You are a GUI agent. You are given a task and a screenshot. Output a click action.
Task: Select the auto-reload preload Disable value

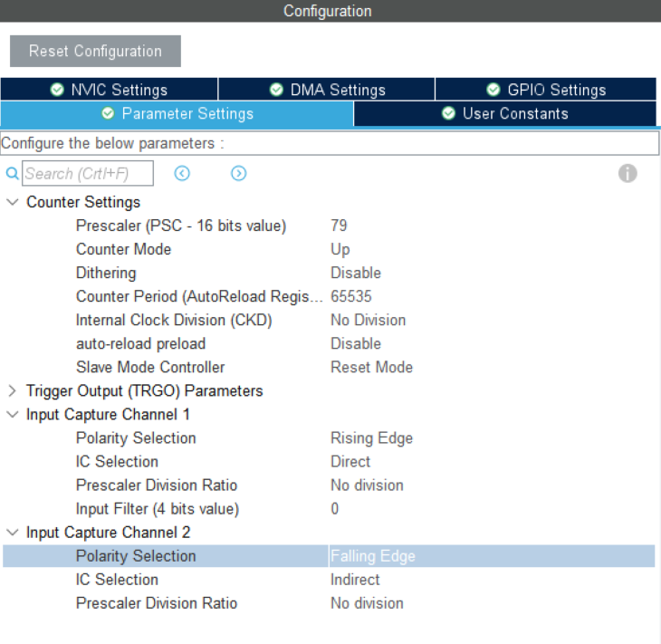click(355, 344)
